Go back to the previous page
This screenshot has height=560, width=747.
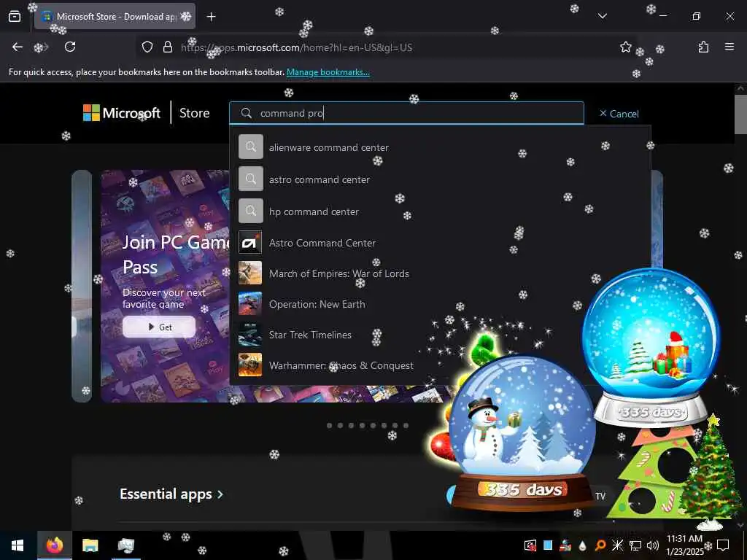[18, 47]
